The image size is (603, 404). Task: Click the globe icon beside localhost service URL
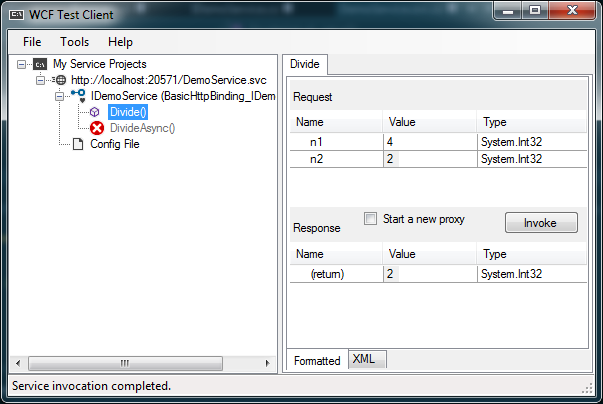click(x=61, y=80)
